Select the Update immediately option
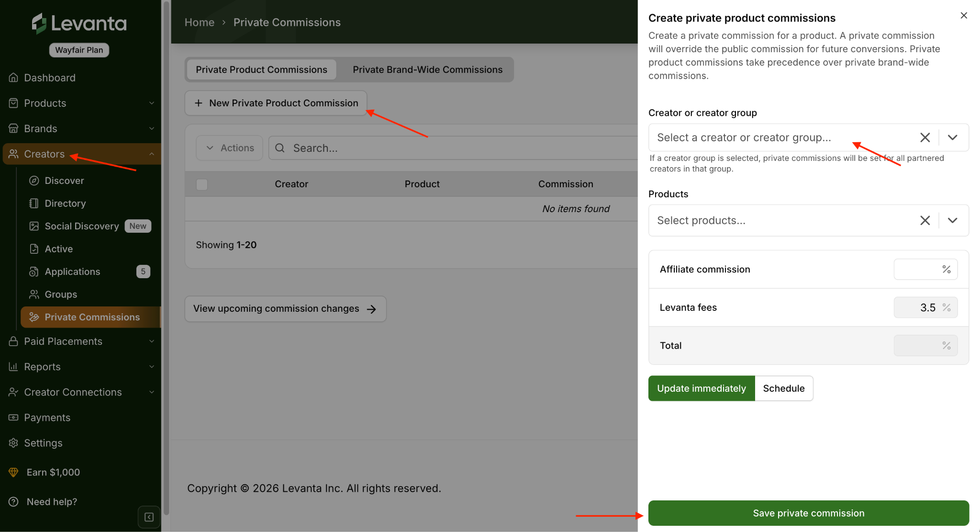The width and height of the screenshot is (980, 532). tap(702, 388)
